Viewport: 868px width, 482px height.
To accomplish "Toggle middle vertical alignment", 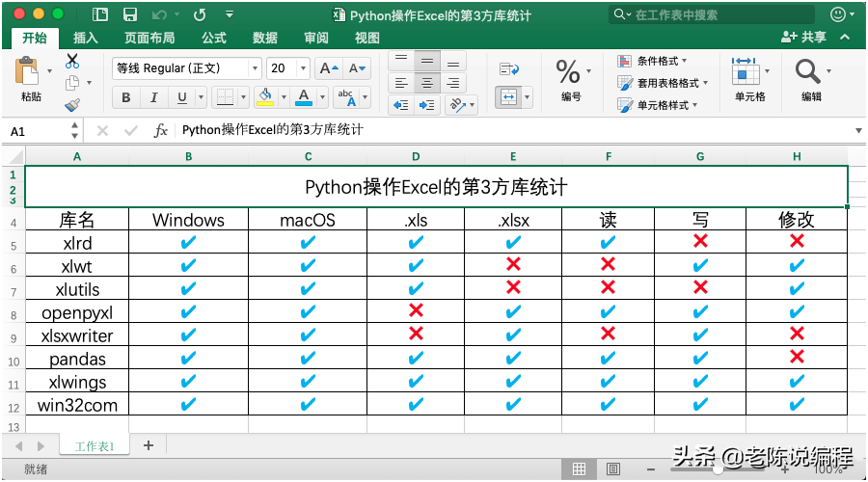I will [427, 61].
